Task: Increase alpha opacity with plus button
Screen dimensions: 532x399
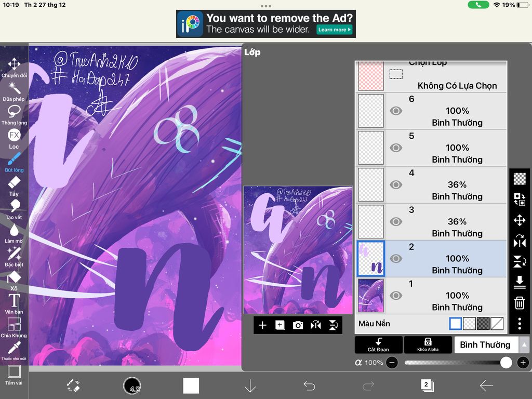Action: click(x=523, y=363)
